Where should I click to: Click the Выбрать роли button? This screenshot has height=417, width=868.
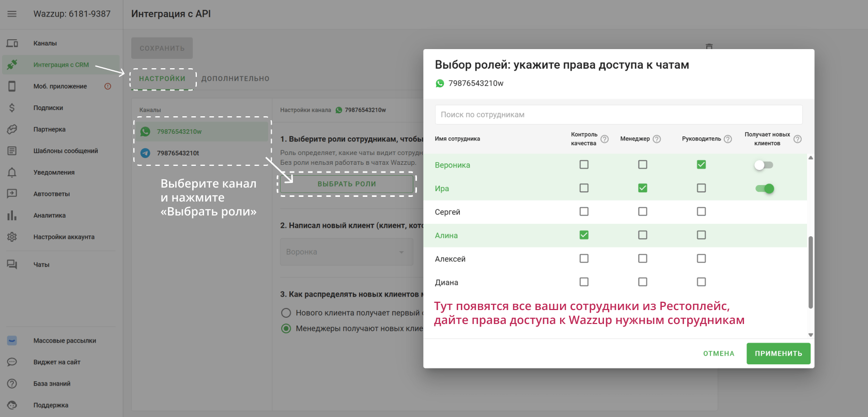point(347,184)
